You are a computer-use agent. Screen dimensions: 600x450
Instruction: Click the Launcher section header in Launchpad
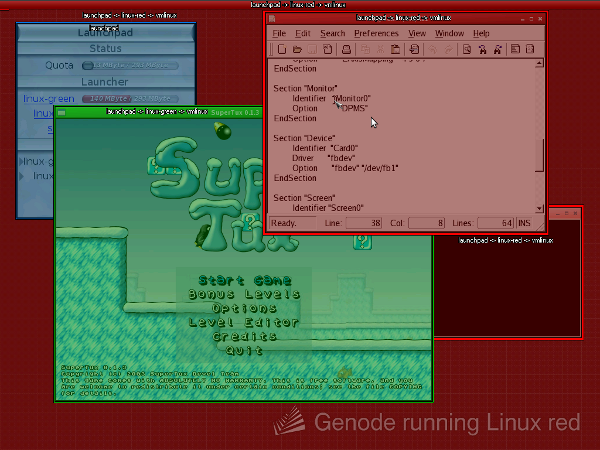(106, 82)
